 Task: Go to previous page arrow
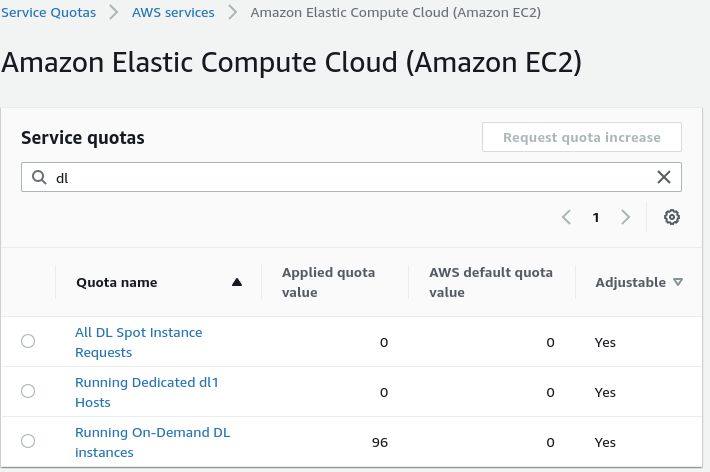566,217
